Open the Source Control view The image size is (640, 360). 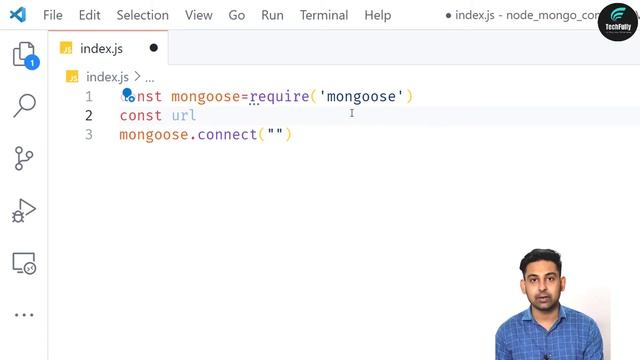coord(24,158)
